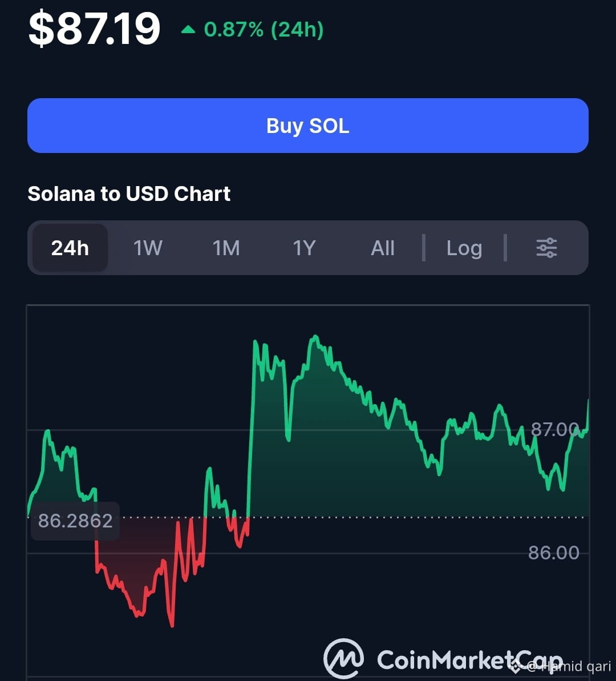Click the highest green peak on chart
616x681 pixels.
[x=315, y=337]
